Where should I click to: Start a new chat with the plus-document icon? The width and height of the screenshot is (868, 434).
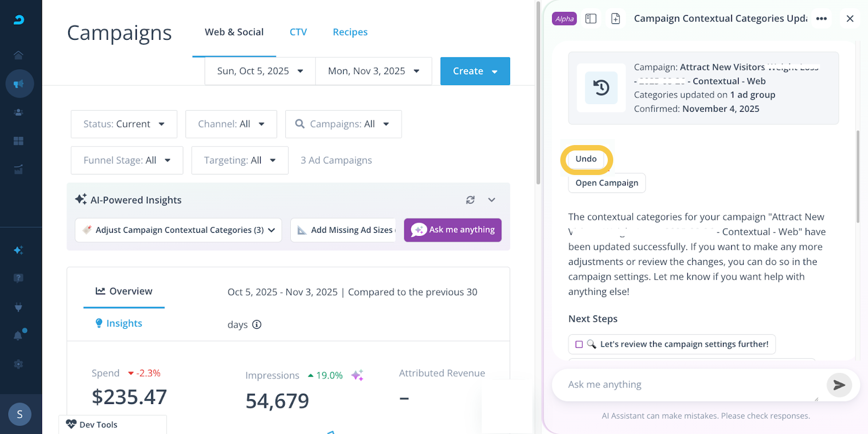tap(615, 19)
